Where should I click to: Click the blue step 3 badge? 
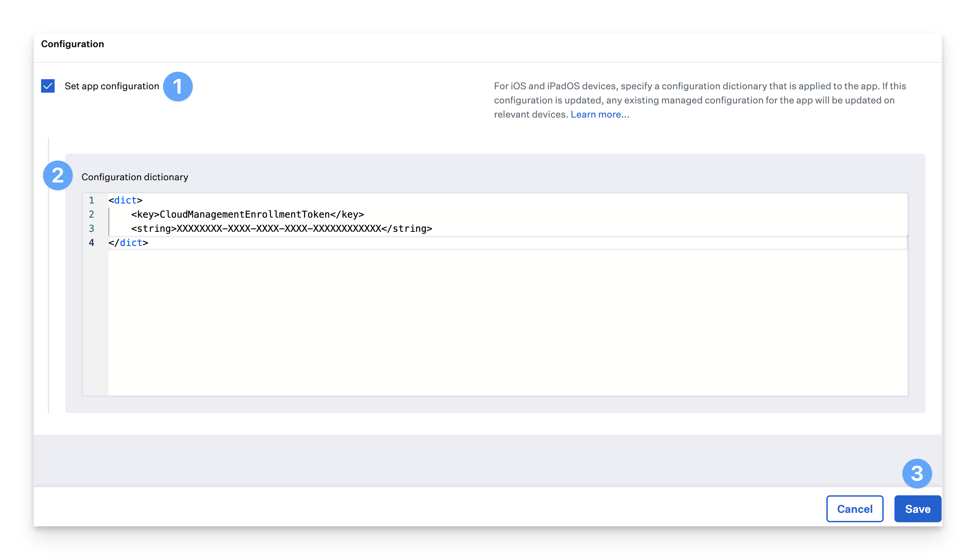(x=917, y=473)
